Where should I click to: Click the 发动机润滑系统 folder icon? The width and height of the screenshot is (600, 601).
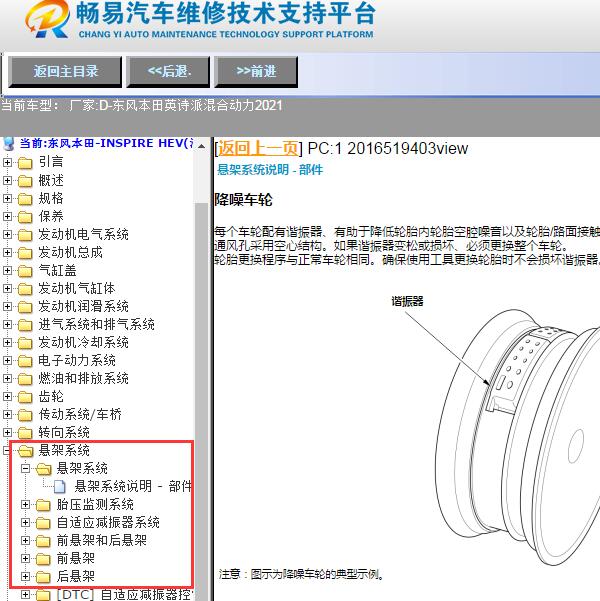25,307
